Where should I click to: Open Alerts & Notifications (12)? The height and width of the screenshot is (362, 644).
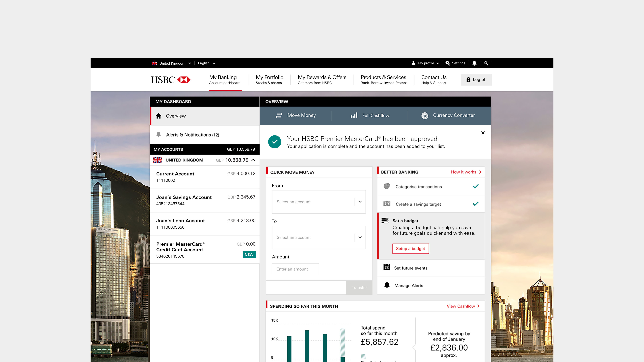(x=205, y=135)
